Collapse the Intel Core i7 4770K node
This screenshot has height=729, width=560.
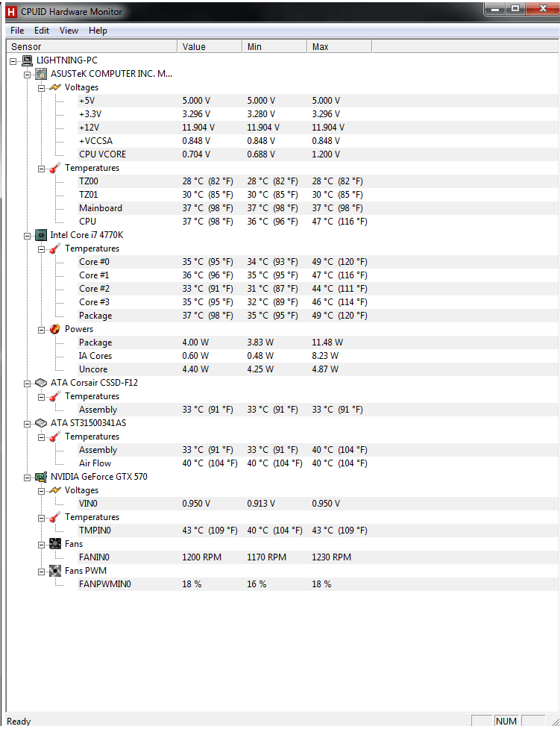point(28,235)
